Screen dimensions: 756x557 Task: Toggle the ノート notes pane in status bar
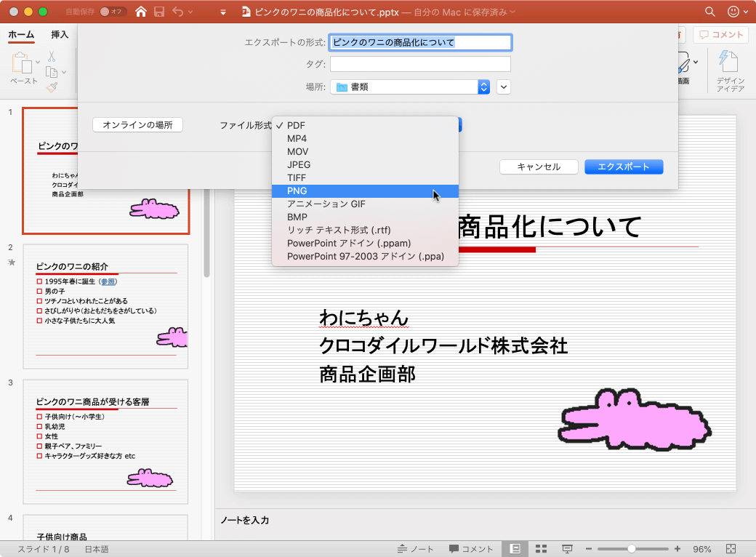[x=416, y=548]
